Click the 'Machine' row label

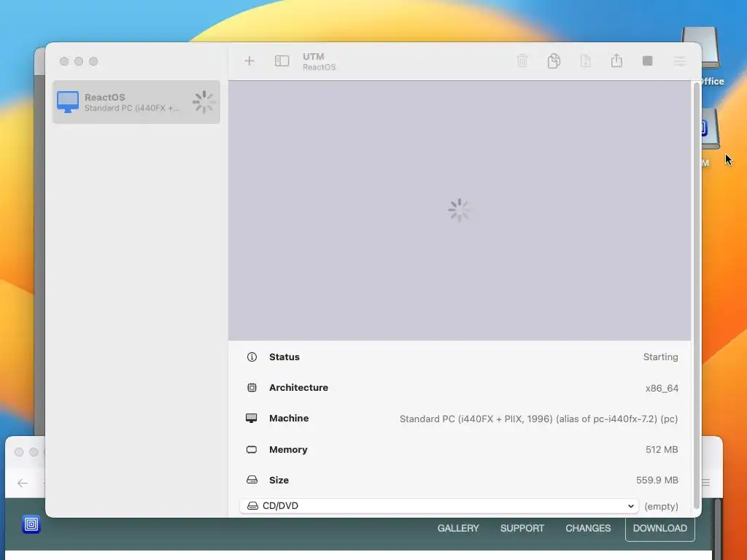pyautogui.click(x=289, y=418)
